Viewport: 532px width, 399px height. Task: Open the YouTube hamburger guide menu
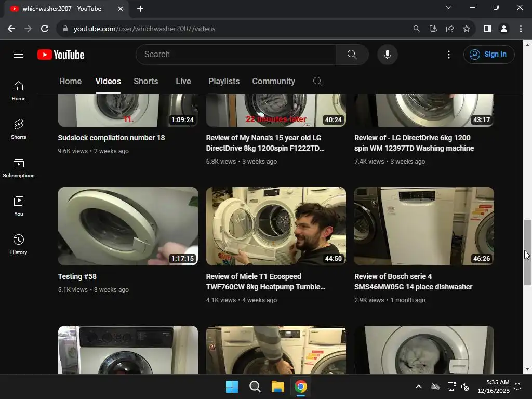click(x=19, y=54)
